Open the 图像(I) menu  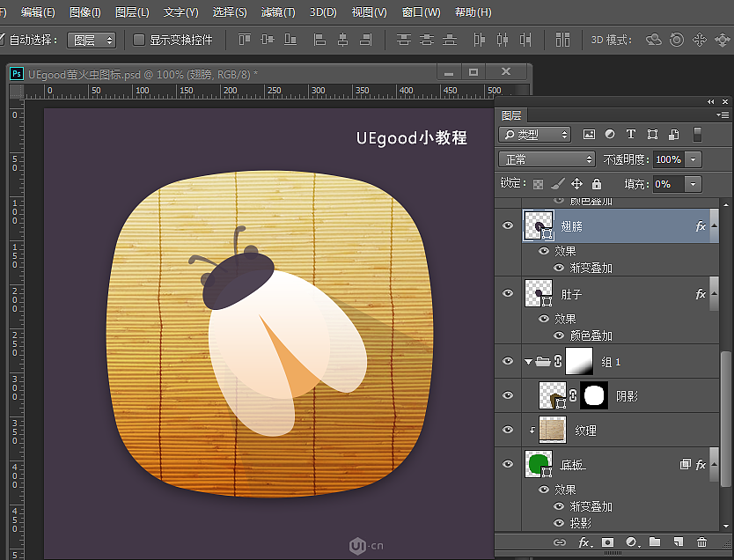click(x=85, y=12)
